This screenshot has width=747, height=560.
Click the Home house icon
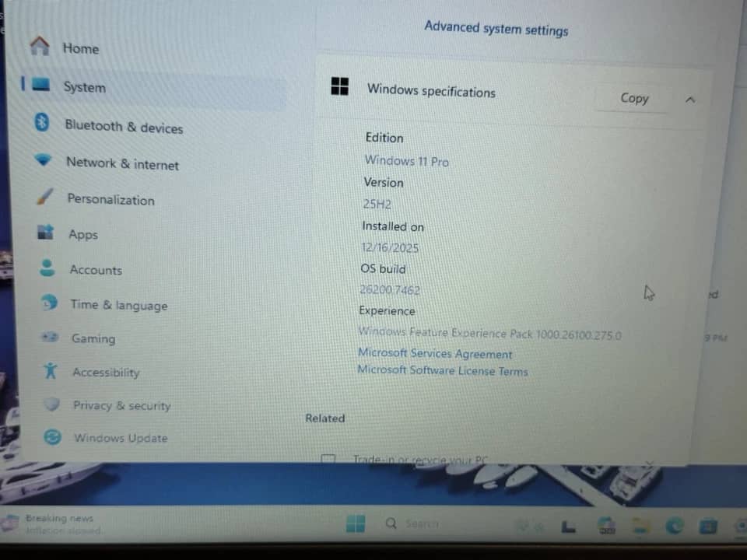coord(40,46)
